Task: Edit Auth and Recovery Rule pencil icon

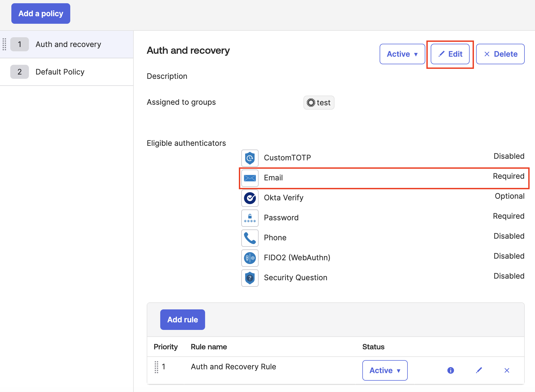Action: pos(479,370)
